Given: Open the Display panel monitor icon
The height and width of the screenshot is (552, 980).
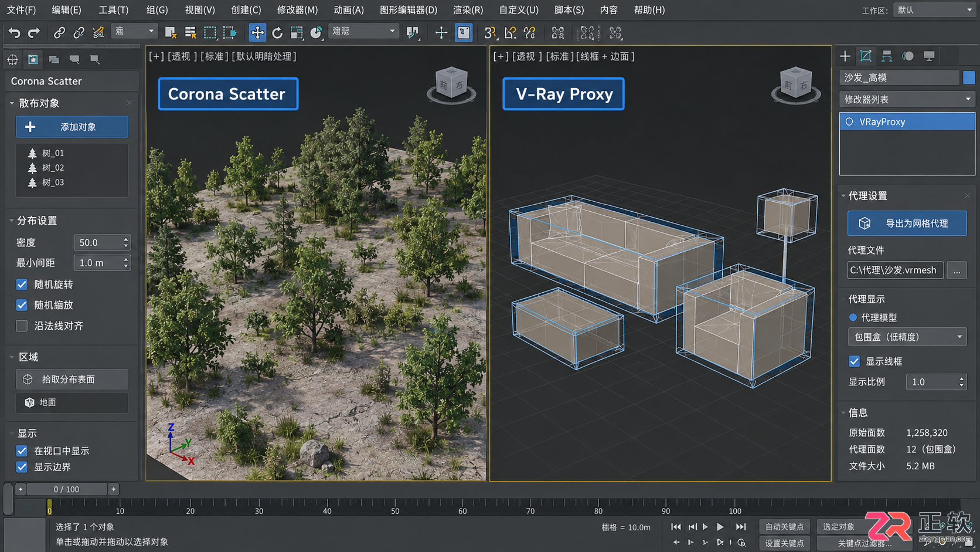Looking at the screenshot, I should [x=929, y=56].
